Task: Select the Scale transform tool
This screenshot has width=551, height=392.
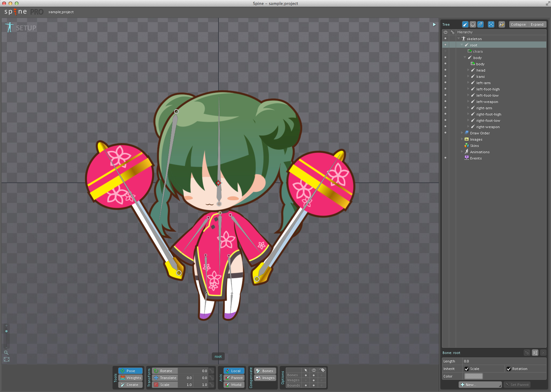Action: coord(165,385)
